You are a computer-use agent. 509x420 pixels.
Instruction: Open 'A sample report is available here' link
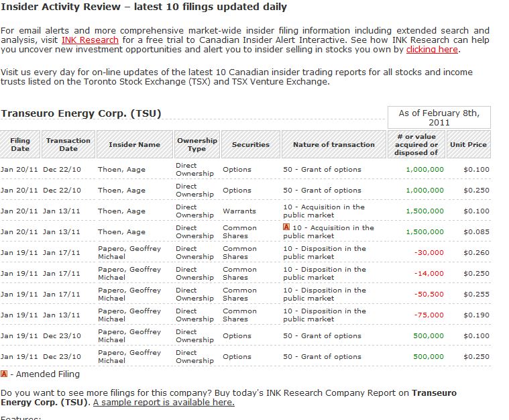164,403
